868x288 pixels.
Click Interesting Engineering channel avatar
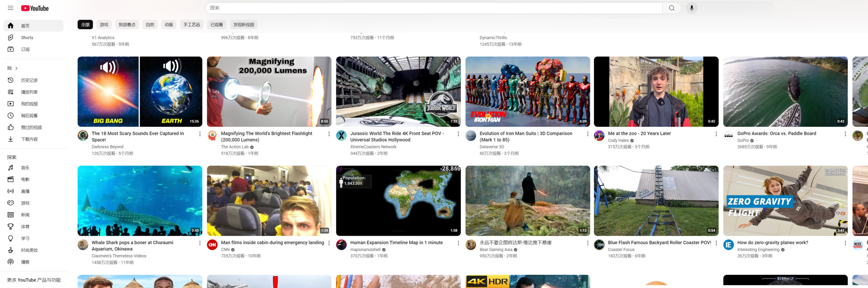(x=728, y=245)
